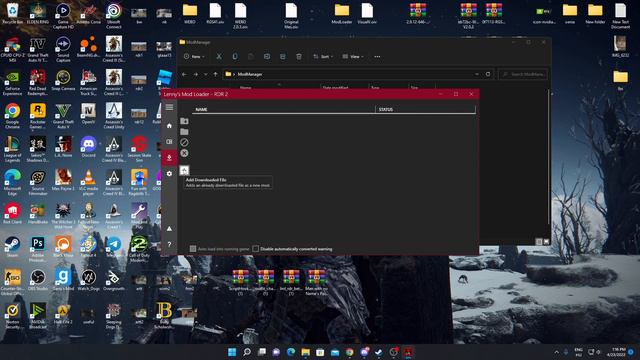The height and width of the screenshot is (360, 640).
Task: Click the Add Downloaded File icon
Action: tap(184, 170)
